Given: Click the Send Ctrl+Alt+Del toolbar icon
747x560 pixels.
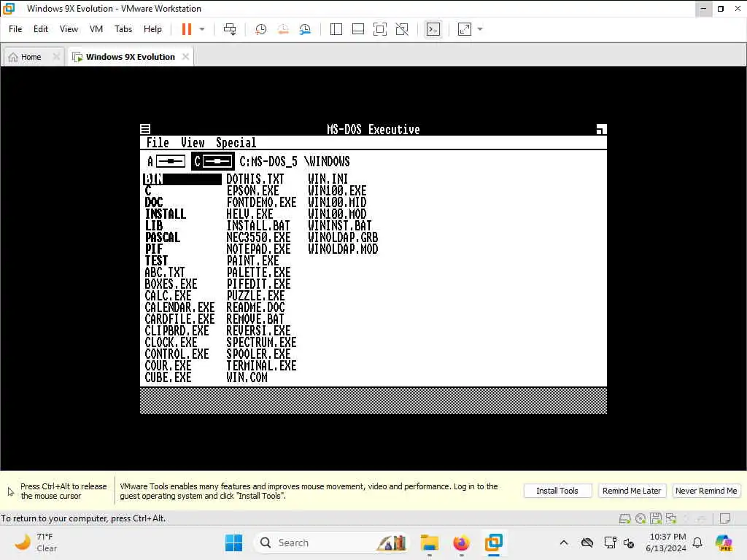Looking at the screenshot, I should [x=230, y=29].
